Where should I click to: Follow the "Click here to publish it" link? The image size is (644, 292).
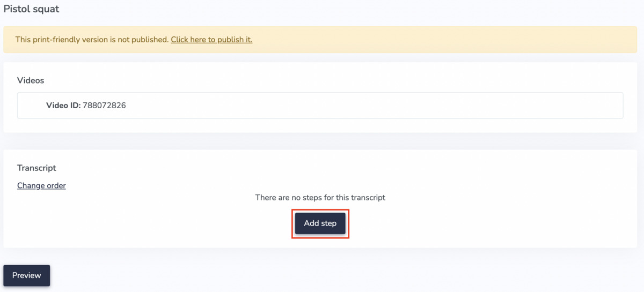click(211, 40)
